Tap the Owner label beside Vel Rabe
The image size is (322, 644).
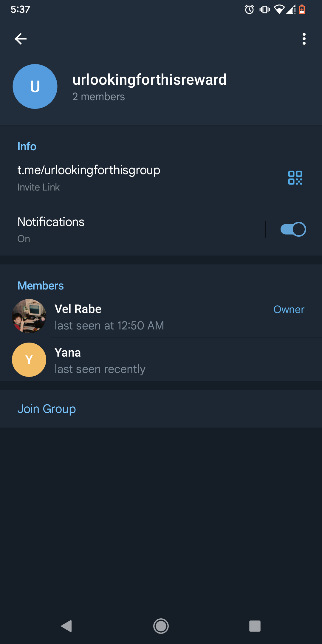click(289, 309)
